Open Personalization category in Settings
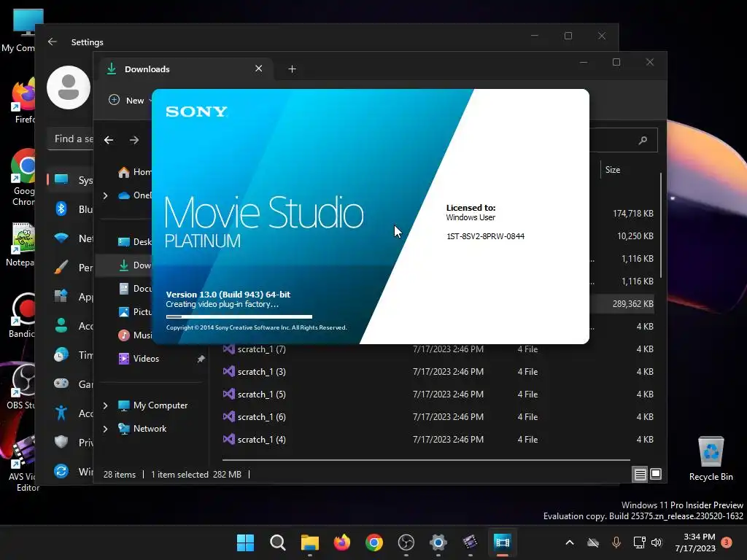This screenshot has height=560, width=747. click(x=71, y=267)
